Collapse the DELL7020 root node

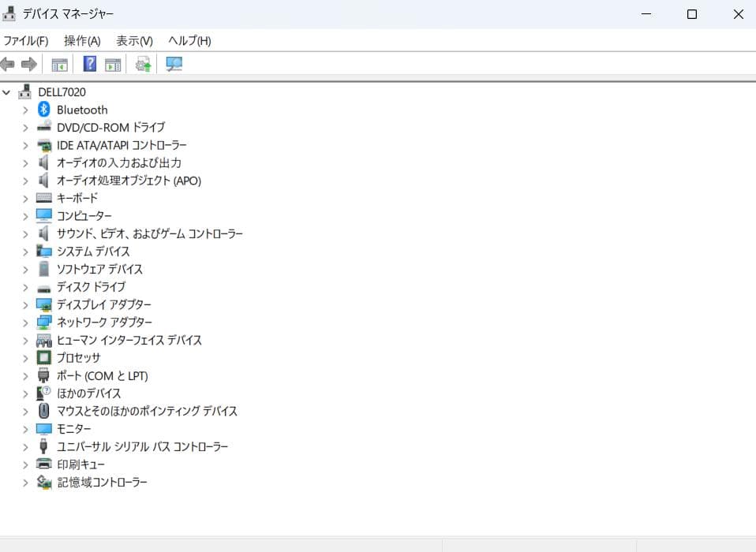6,91
